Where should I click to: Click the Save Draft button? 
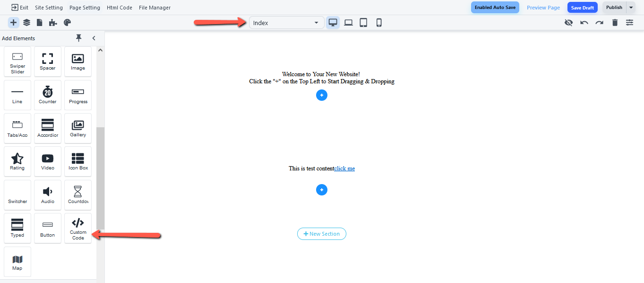[x=582, y=8]
